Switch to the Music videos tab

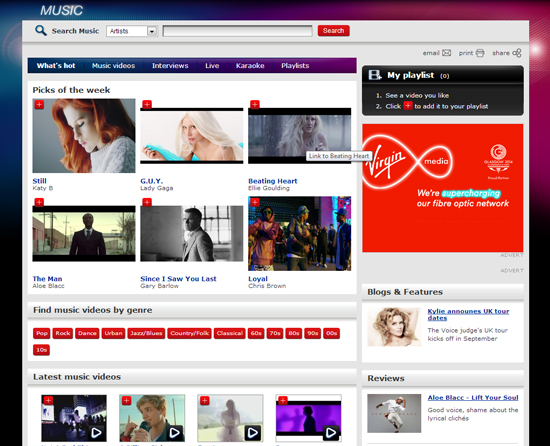pos(113,66)
